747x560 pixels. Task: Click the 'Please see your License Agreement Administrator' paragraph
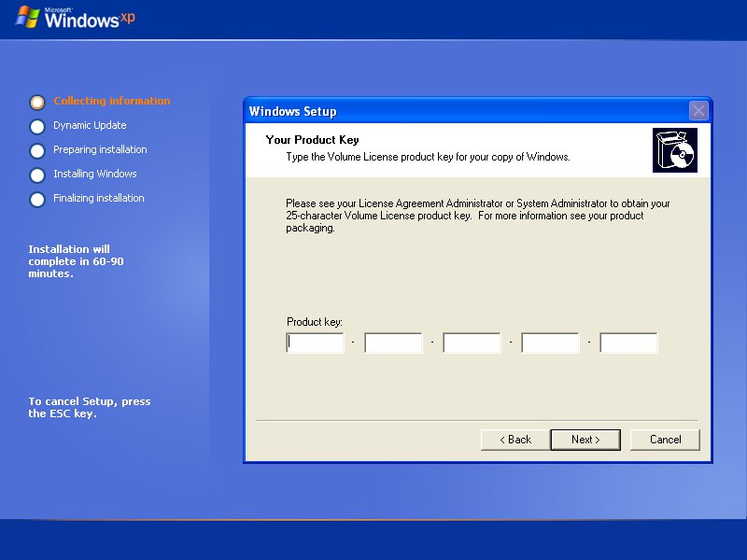point(478,216)
